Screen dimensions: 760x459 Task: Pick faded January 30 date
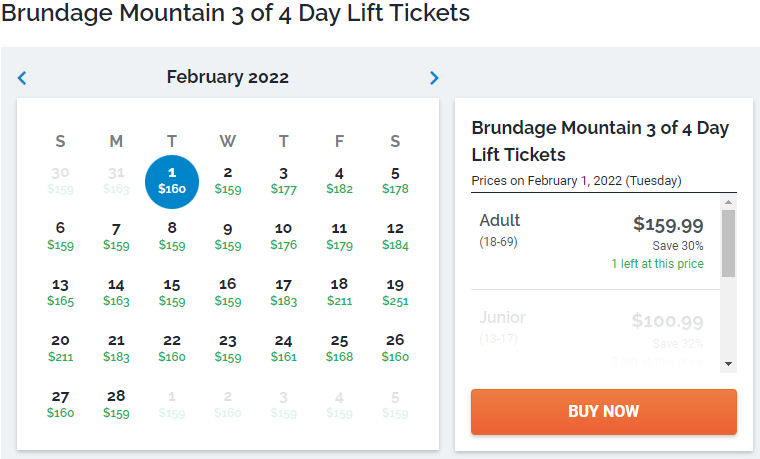click(x=60, y=180)
